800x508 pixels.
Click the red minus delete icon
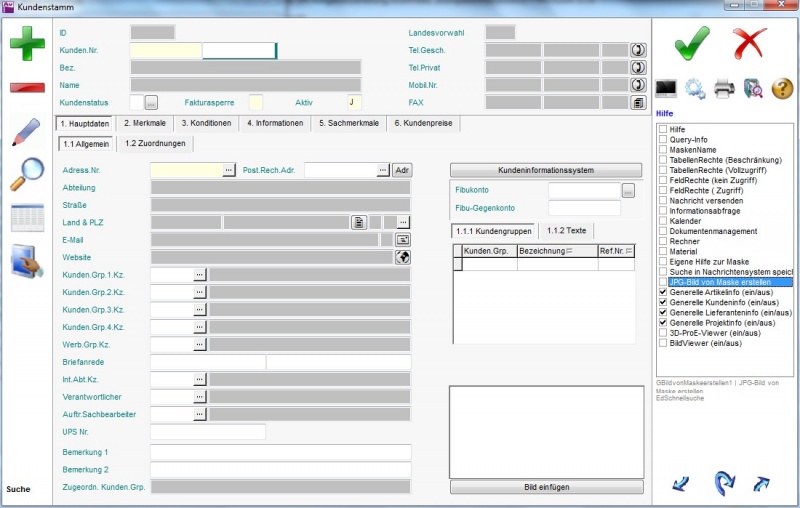click(x=27, y=87)
